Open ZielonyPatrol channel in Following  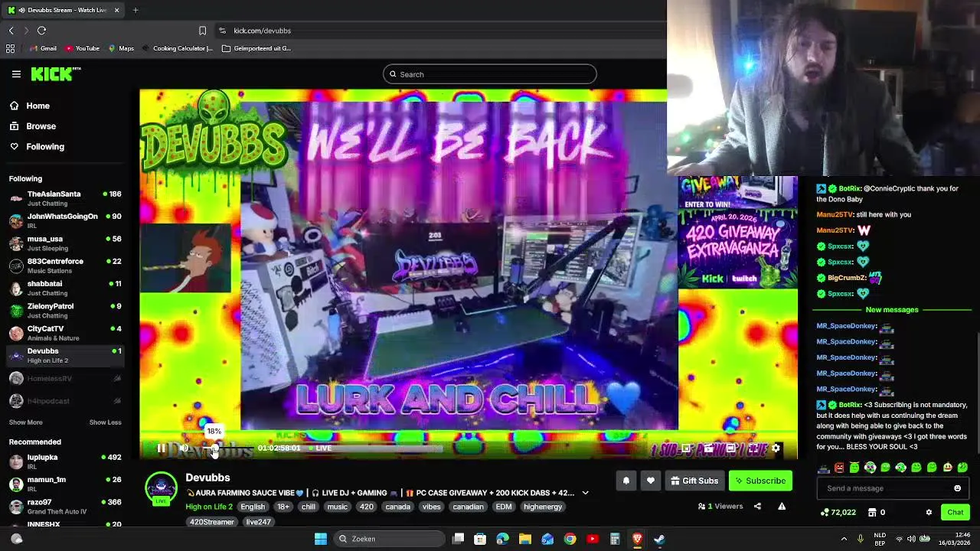point(65,310)
